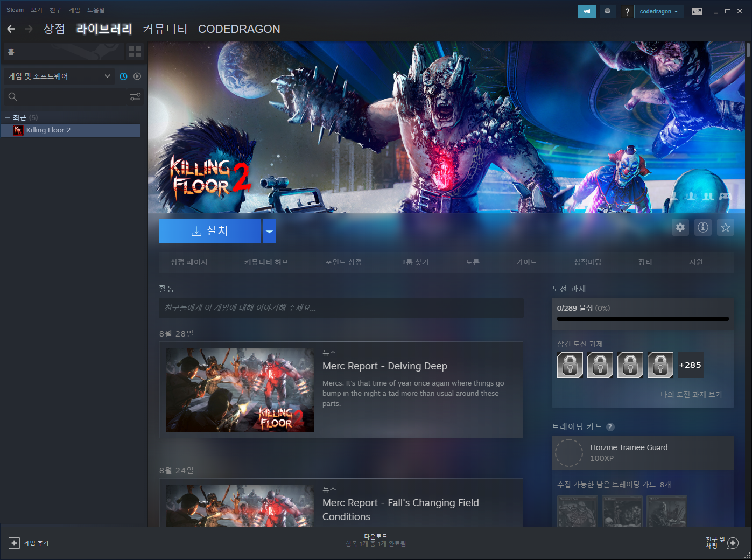The width and height of the screenshot is (752, 560).
Task: Click the library search field
Action: coord(73,97)
